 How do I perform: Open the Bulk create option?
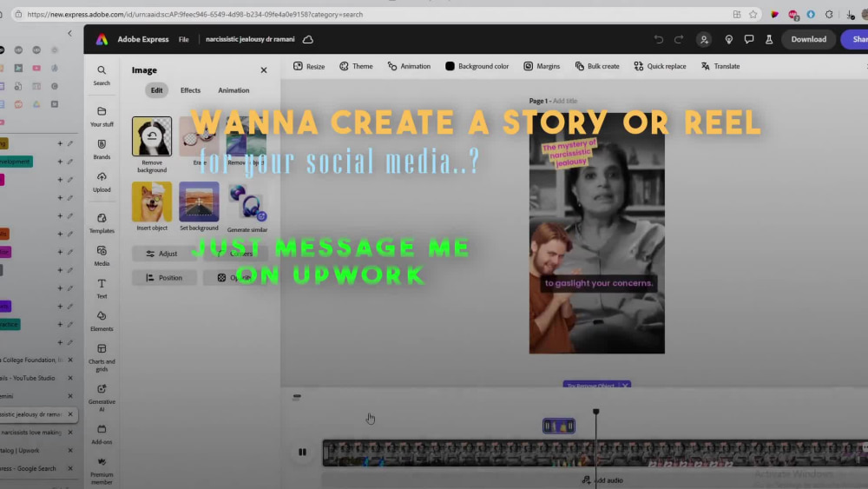click(597, 66)
